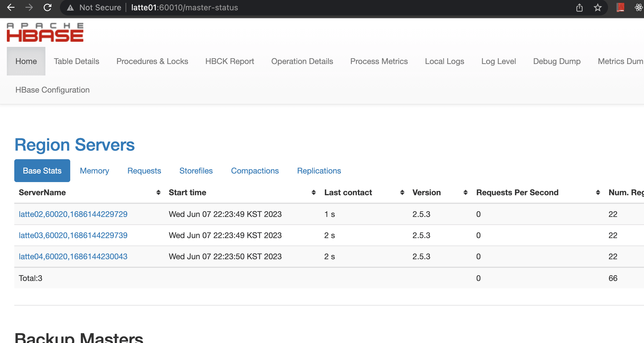Expand the Requests Per Second sort control
Image resolution: width=644 pixels, height=343 pixels.
pos(598,192)
